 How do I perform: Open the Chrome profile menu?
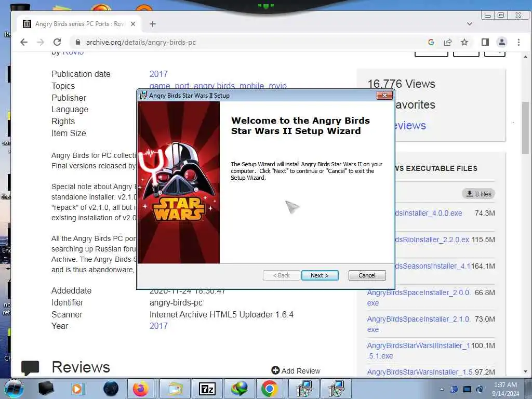coord(502,42)
